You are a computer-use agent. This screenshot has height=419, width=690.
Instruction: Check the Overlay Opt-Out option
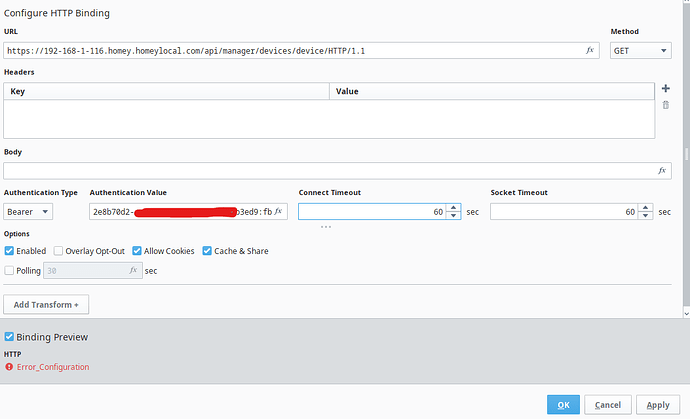click(x=58, y=251)
